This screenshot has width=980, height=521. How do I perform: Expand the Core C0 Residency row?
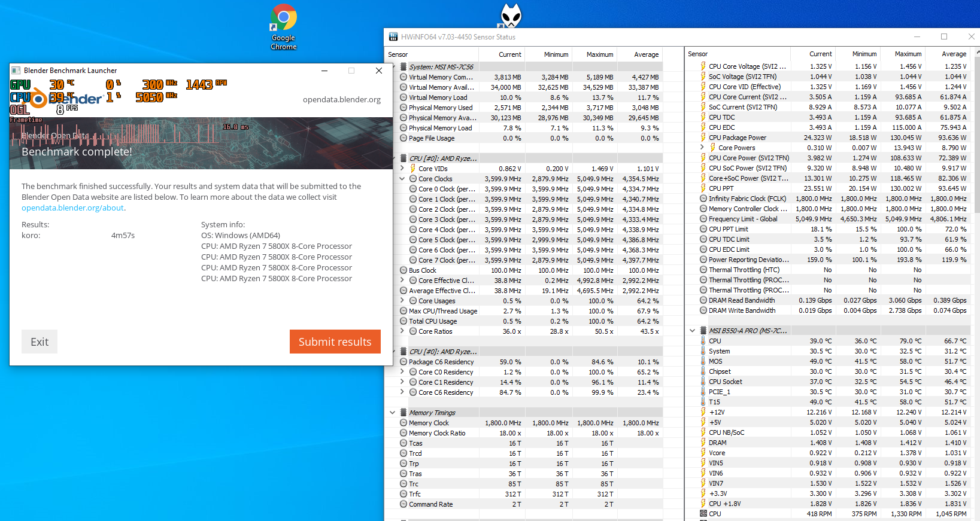point(403,372)
